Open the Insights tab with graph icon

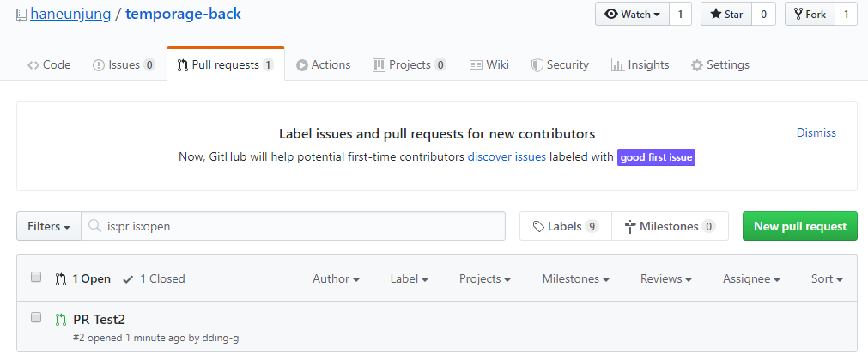coord(640,64)
